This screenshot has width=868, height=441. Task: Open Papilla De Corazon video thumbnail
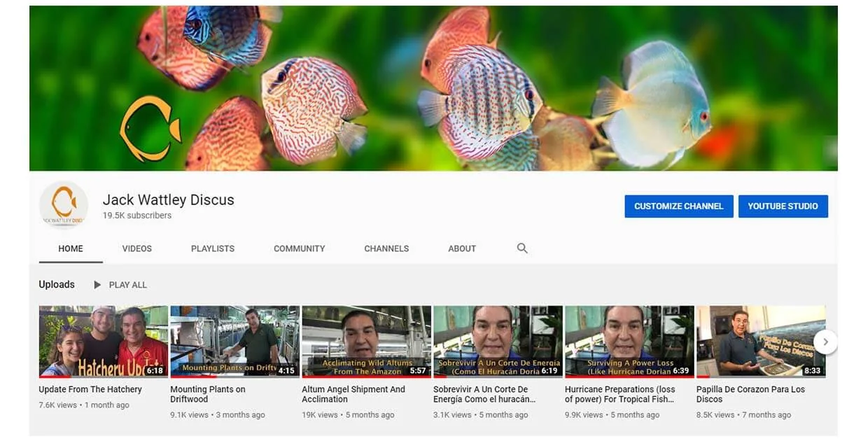click(x=761, y=342)
